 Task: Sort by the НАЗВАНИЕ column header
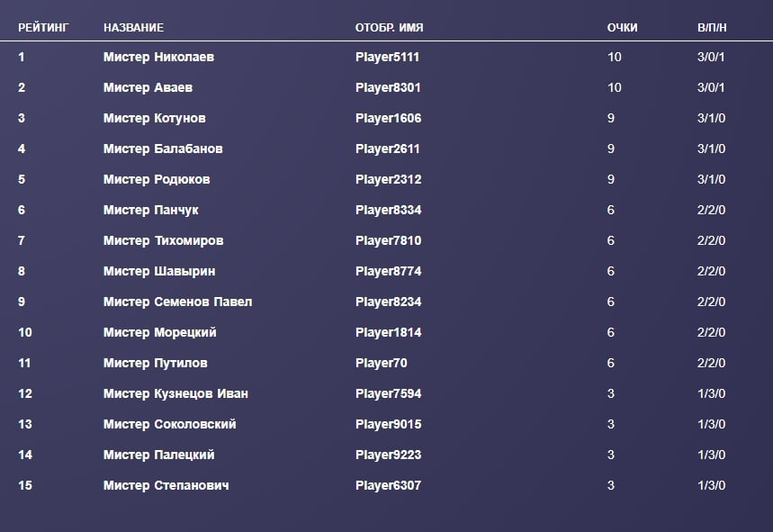(133, 27)
